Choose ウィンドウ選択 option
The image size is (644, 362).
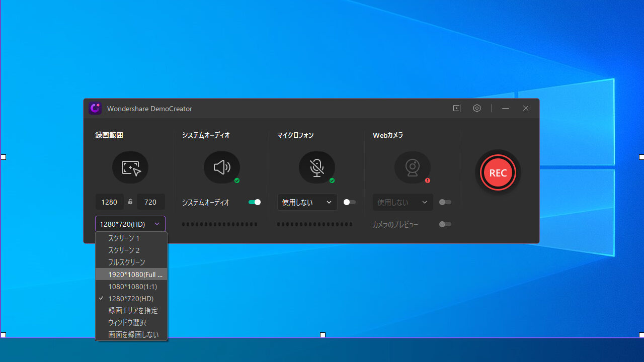pos(131,322)
